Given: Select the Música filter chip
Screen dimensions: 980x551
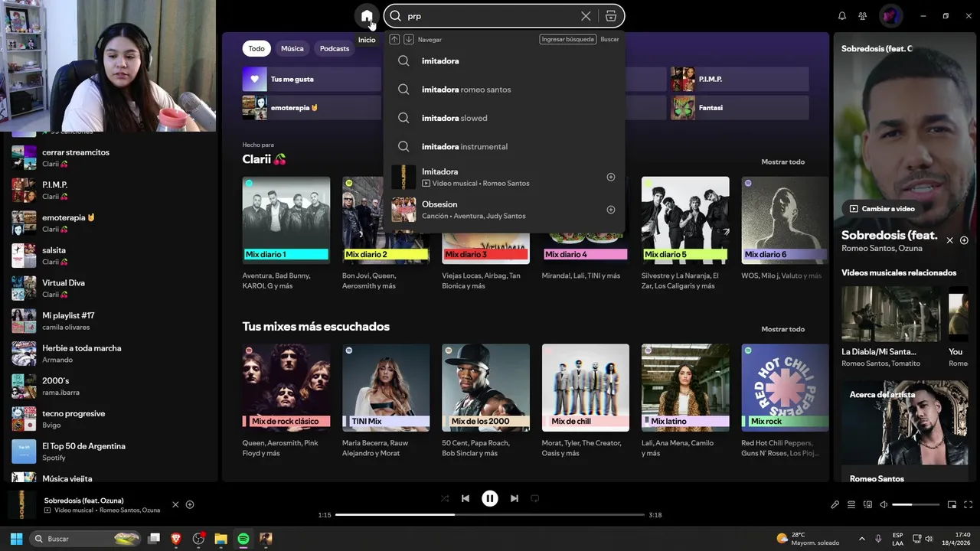Looking at the screenshot, I should (292, 48).
